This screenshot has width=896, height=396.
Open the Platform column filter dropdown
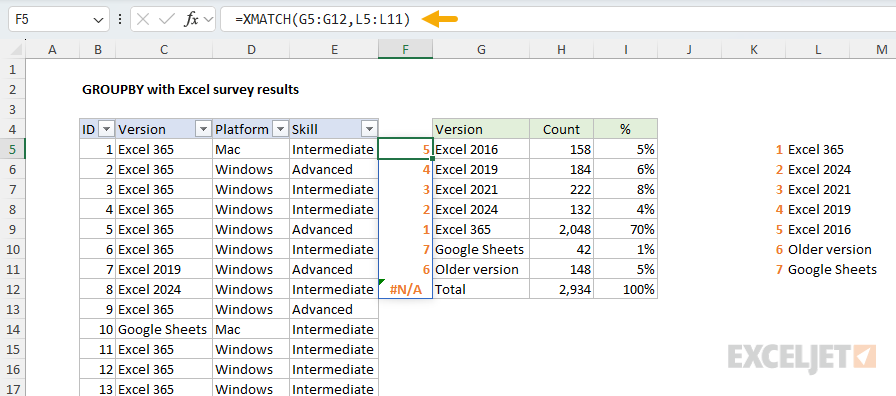pyautogui.click(x=280, y=129)
